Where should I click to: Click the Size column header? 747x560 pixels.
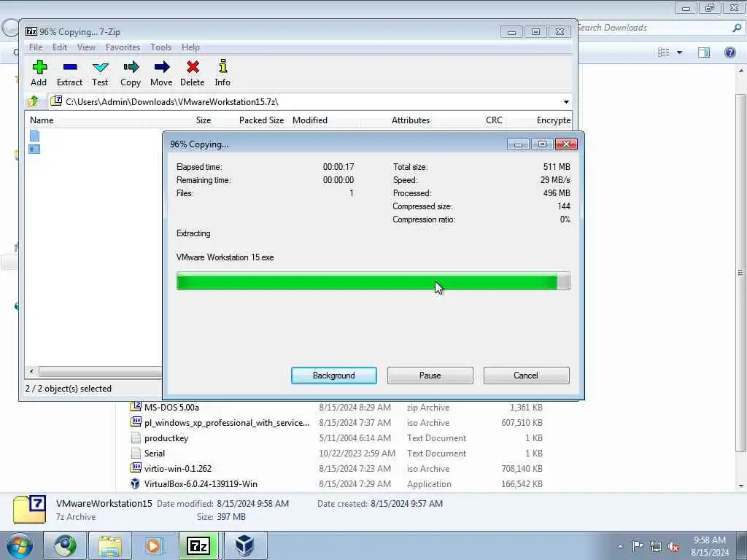(203, 120)
